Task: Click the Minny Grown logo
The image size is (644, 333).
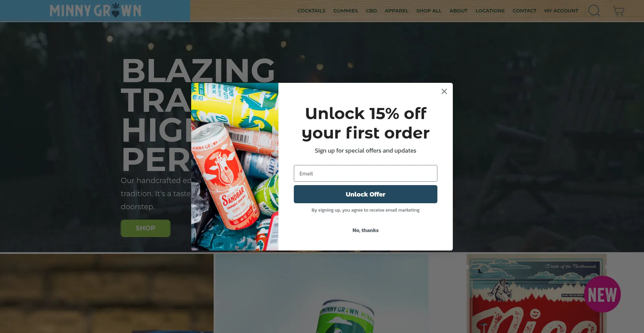Action: (95, 11)
